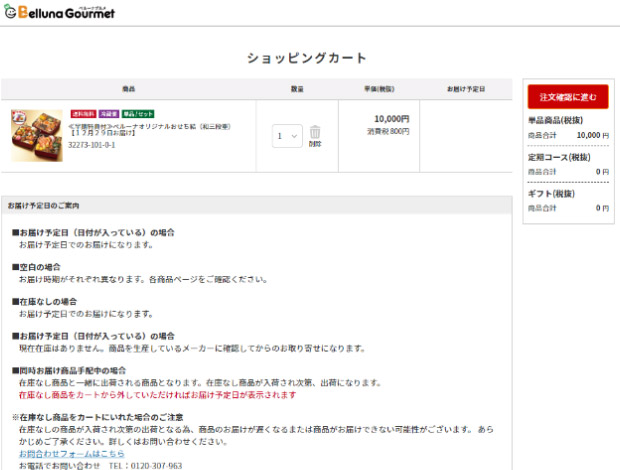Click the green 単品/セット badge
Viewport: 620px width, 470px height.
click(x=138, y=114)
